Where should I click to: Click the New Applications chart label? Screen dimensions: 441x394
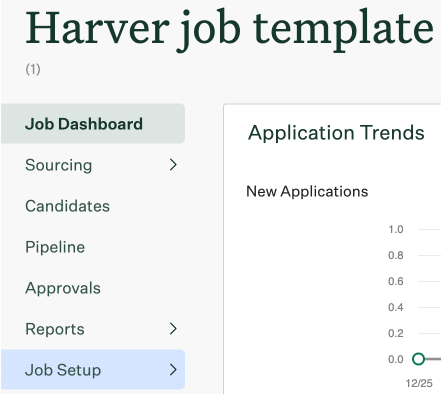(307, 191)
